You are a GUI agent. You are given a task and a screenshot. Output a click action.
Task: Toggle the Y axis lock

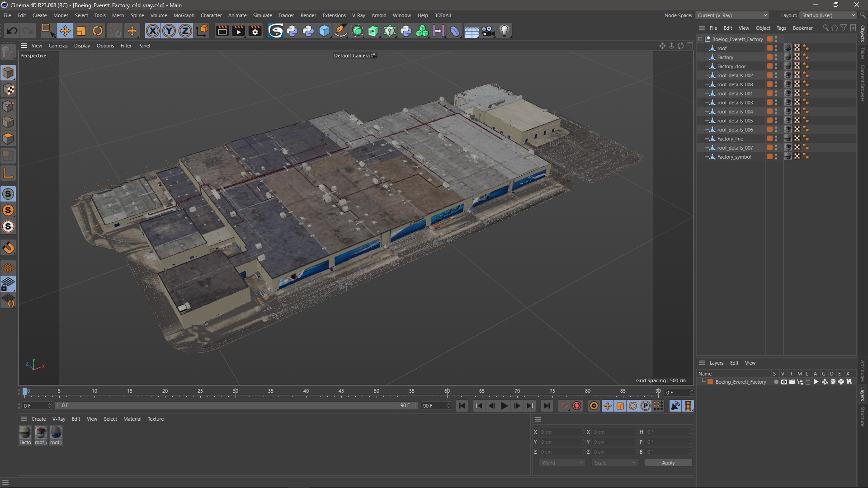(169, 31)
